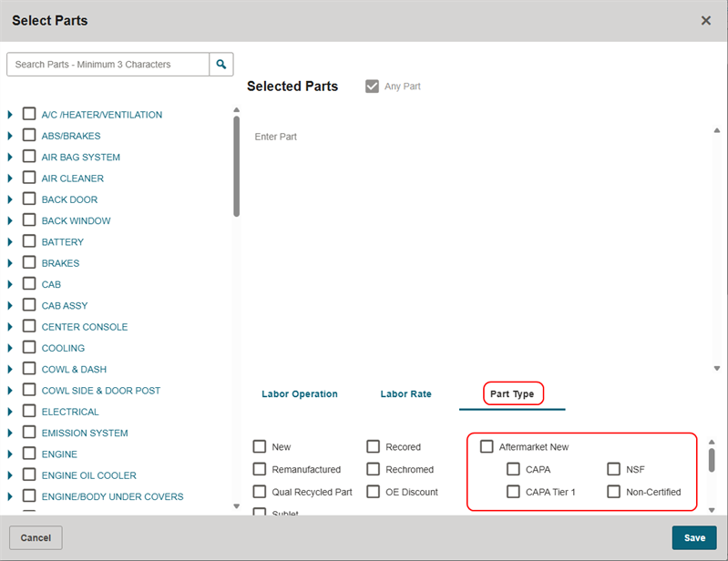Click the Part Type options scroll-down arrow
Screen dimensions: 728x561
click(712, 510)
